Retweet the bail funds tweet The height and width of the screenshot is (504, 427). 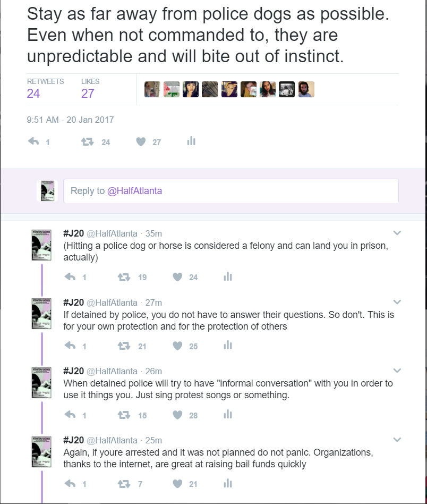pos(123,483)
